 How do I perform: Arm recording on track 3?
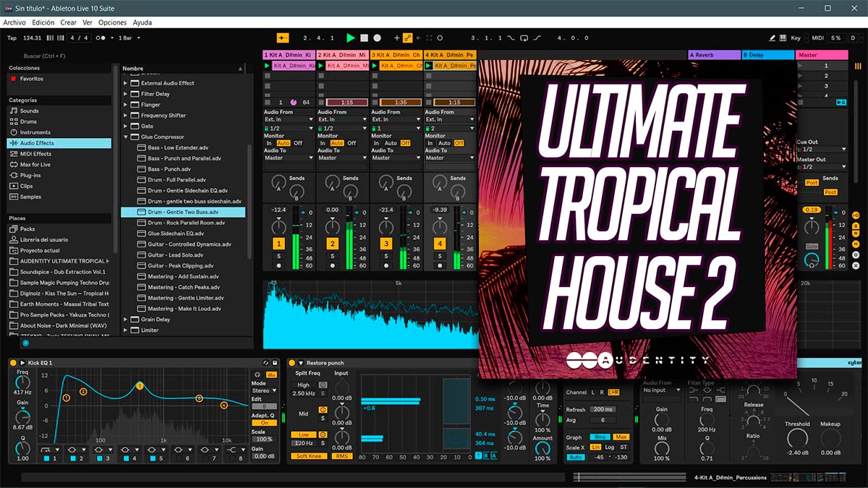pos(386,266)
